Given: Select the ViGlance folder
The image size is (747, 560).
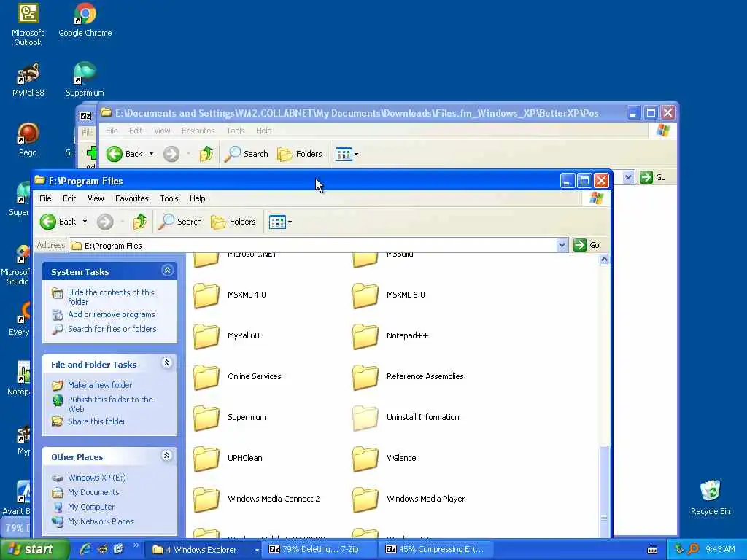Looking at the screenshot, I should (x=384, y=459).
